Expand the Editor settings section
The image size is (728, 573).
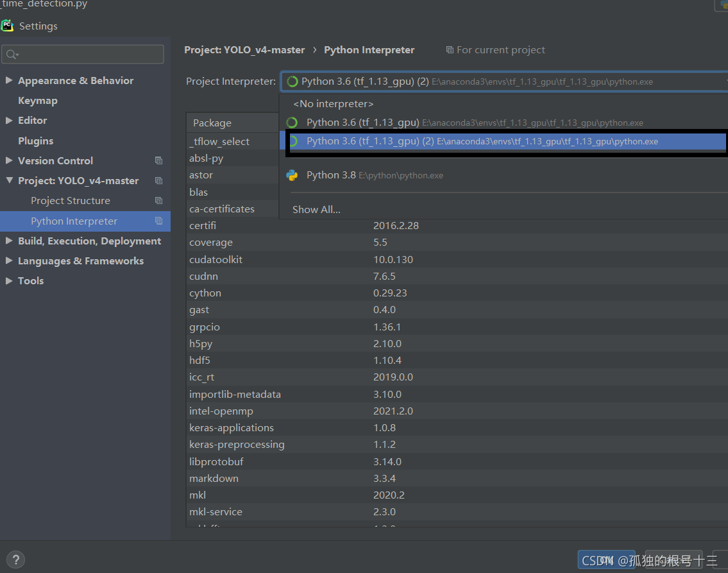tap(9, 120)
